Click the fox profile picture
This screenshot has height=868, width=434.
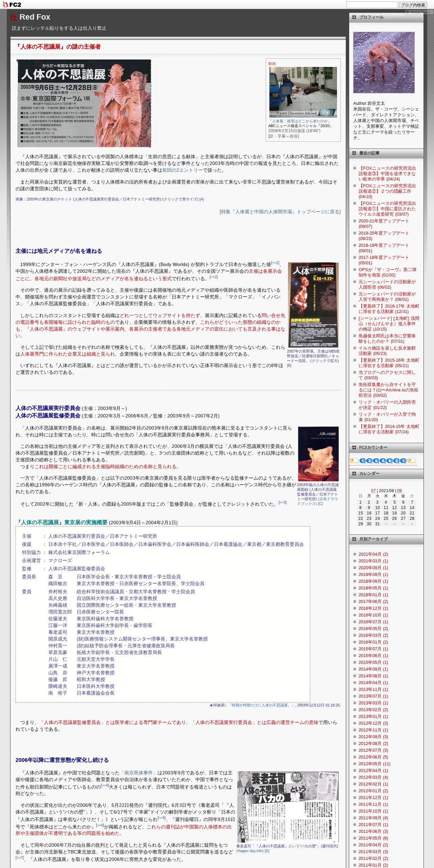[x=384, y=63]
